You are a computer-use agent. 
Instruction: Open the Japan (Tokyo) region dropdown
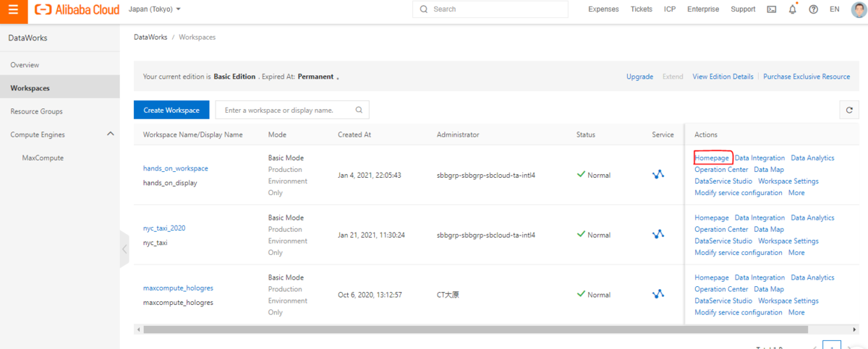[155, 9]
